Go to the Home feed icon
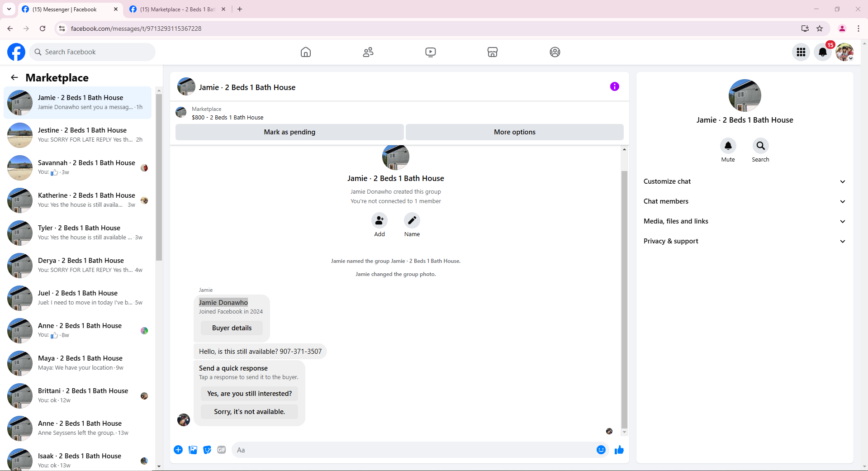 [306, 52]
